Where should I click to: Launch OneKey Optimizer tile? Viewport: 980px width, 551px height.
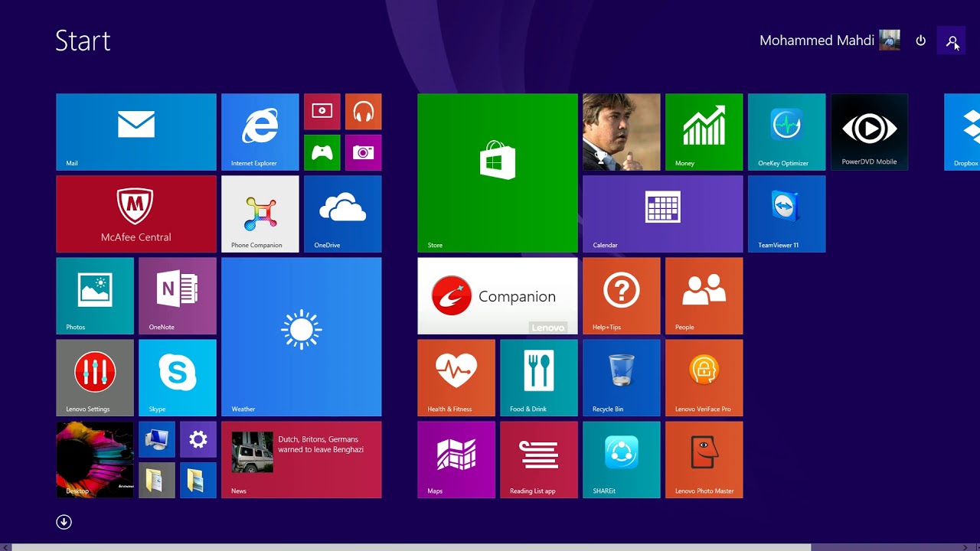click(x=787, y=132)
